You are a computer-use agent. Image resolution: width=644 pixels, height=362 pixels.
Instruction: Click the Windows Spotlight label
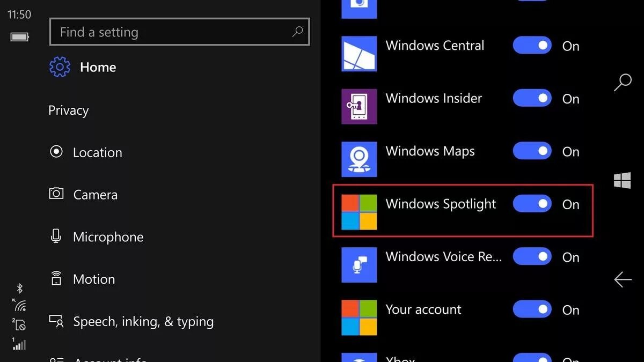pyautogui.click(x=441, y=204)
